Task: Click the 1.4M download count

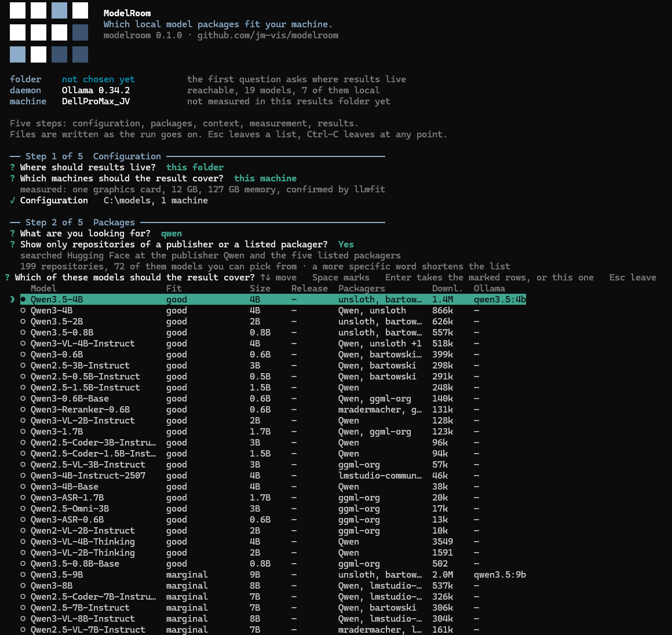Action: point(442,300)
